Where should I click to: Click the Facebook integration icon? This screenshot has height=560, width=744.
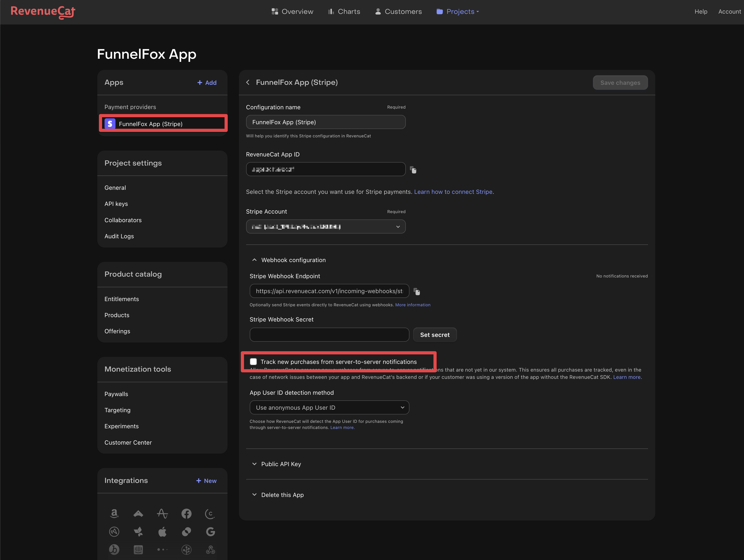pos(186,513)
